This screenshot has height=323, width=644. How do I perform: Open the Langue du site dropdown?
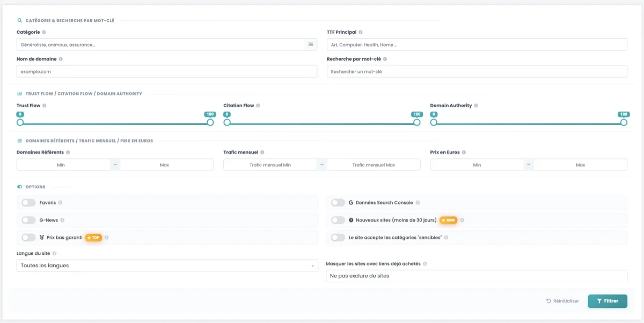pyautogui.click(x=166, y=265)
